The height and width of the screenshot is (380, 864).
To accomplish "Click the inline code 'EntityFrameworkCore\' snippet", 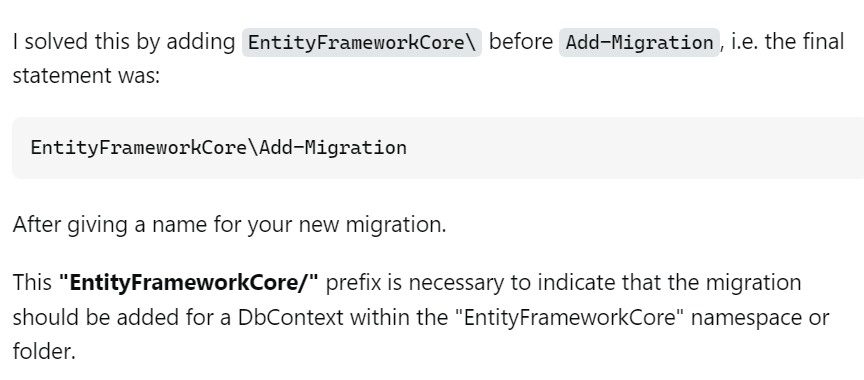I will tap(362, 42).
